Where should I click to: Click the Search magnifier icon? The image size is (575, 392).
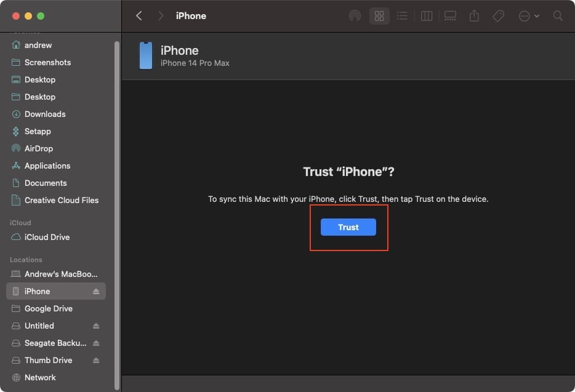tap(557, 16)
